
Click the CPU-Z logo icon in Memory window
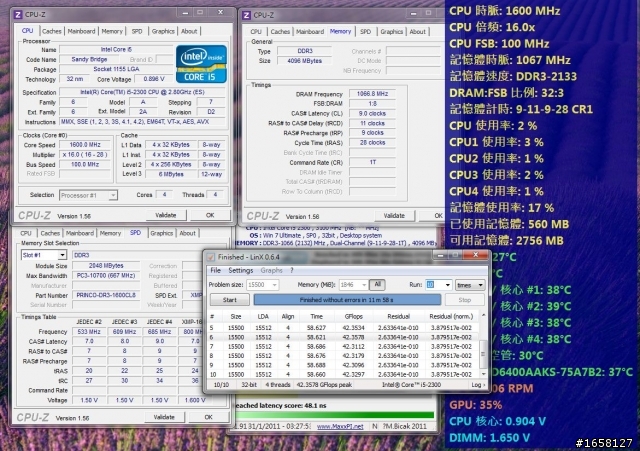[246, 15]
